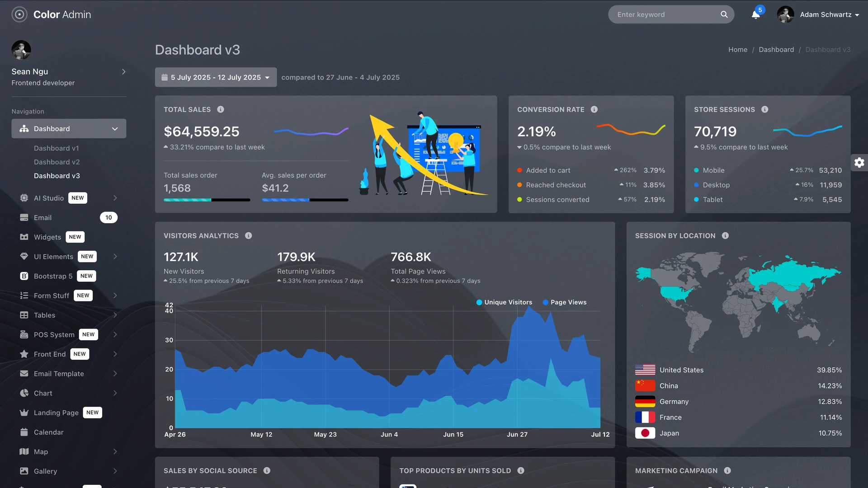Image resolution: width=868 pixels, height=488 pixels.
Task: Click the United States location row
Action: pos(738,370)
